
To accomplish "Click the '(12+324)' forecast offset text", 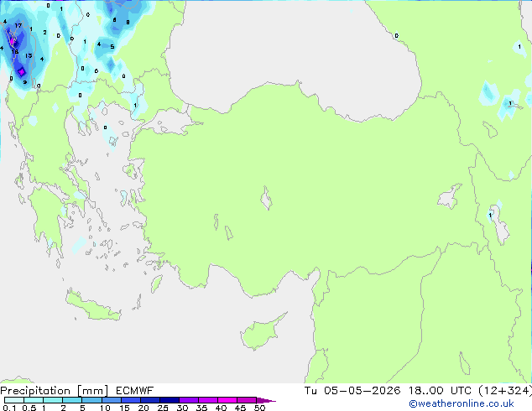I will point(505,391).
